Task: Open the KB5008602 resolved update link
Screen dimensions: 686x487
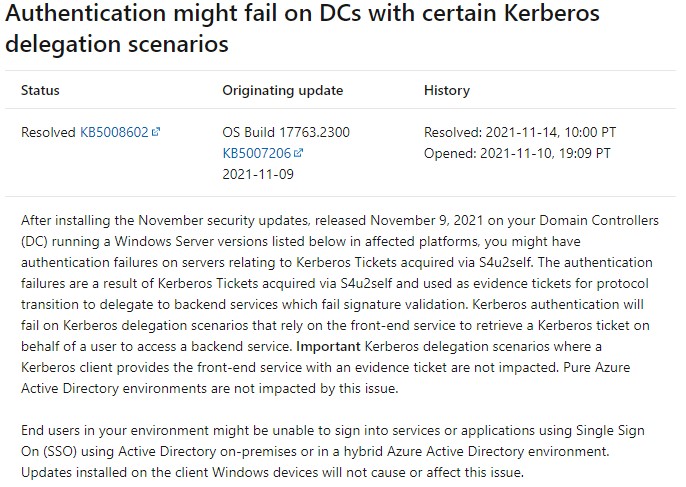Action: pos(114,132)
